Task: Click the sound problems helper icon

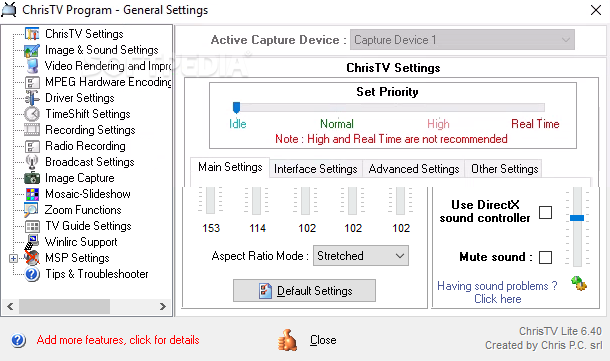Action: [579, 283]
